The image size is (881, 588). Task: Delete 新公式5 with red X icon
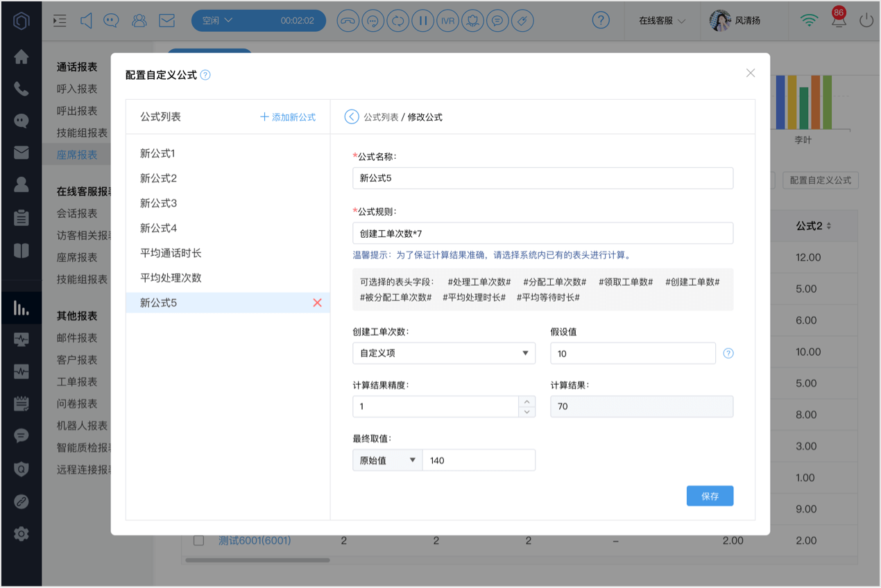[317, 302]
